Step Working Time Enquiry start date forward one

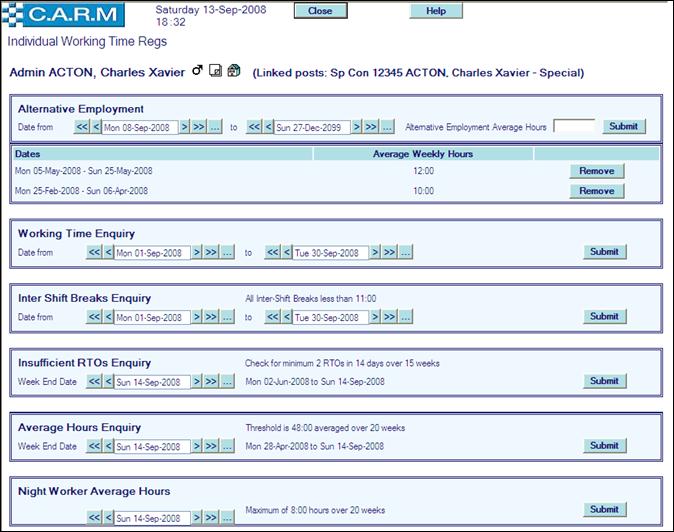pyautogui.click(x=197, y=253)
